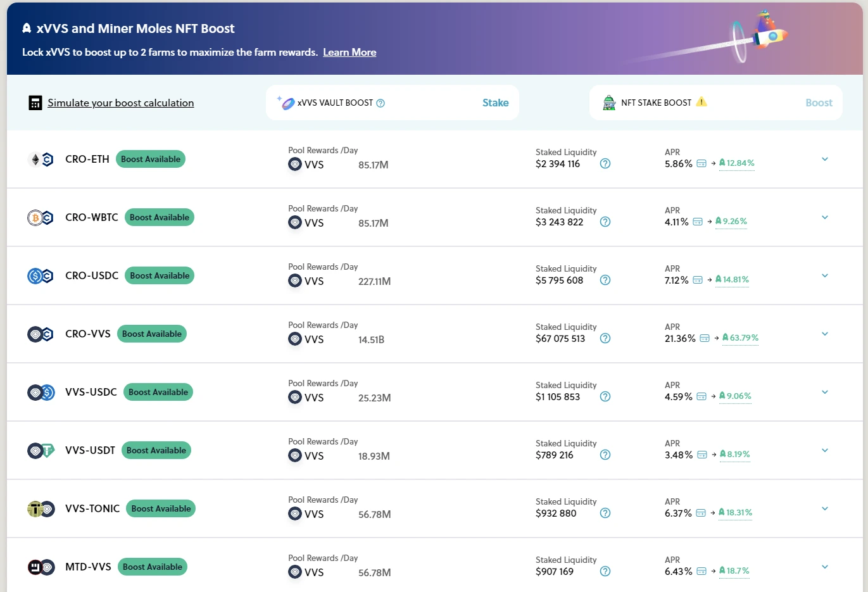Expand the CRO-WBTC farm row

point(825,218)
